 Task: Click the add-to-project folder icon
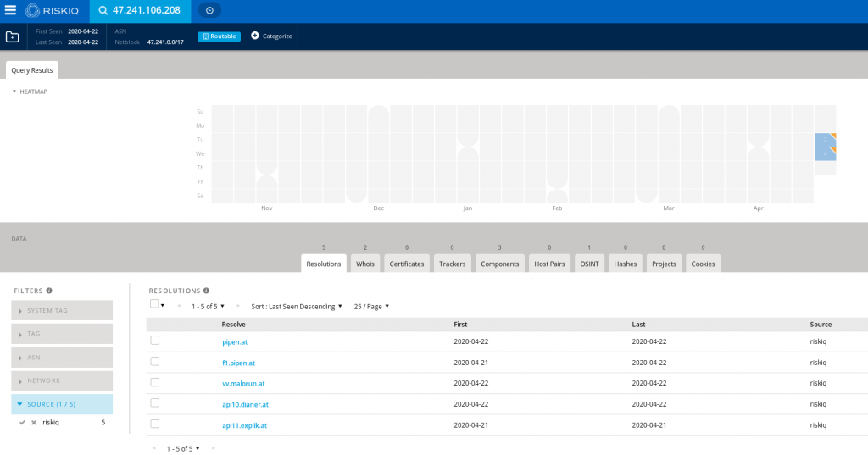(12, 36)
